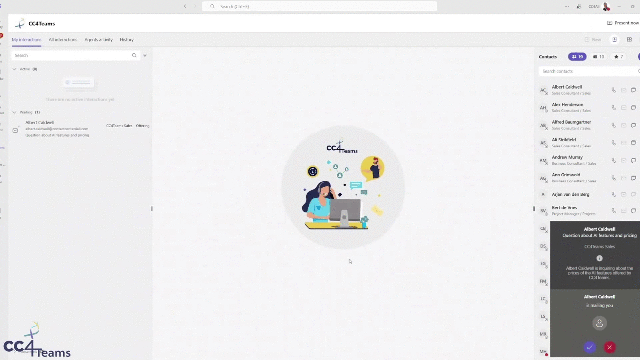Decline the incoming interaction with red X
640x360 pixels.
[x=609, y=347]
